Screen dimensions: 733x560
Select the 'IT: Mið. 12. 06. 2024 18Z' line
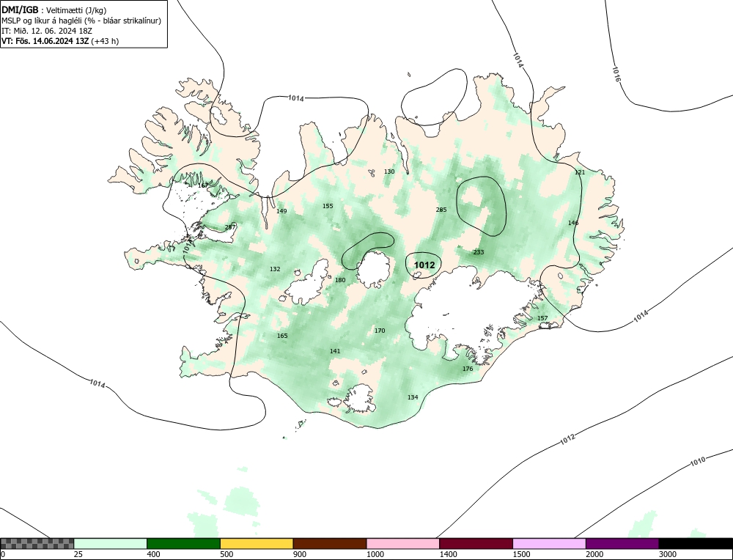[x=47, y=31]
